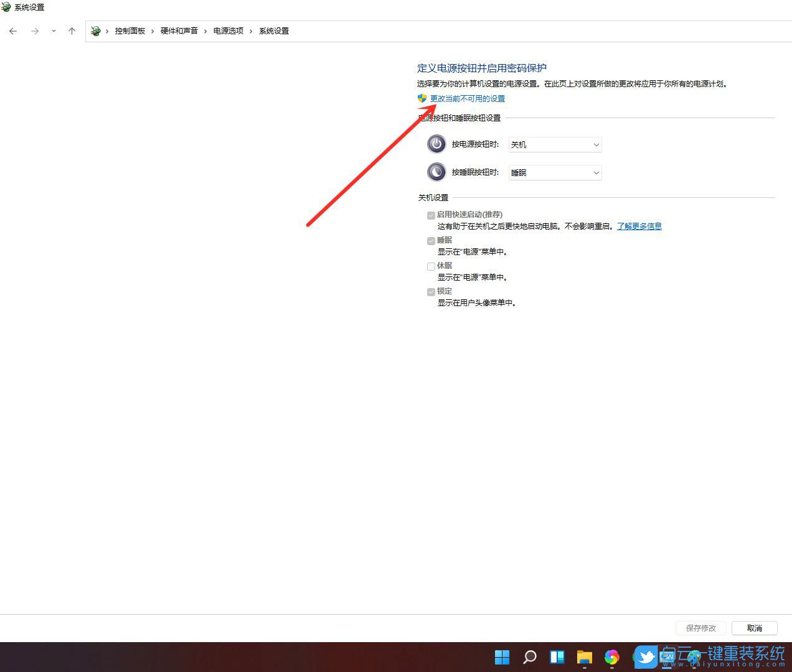Screen dimensions: 792x672
Task: Click the recent locations chevron beside navigation arrows
Action: (54, 30)
